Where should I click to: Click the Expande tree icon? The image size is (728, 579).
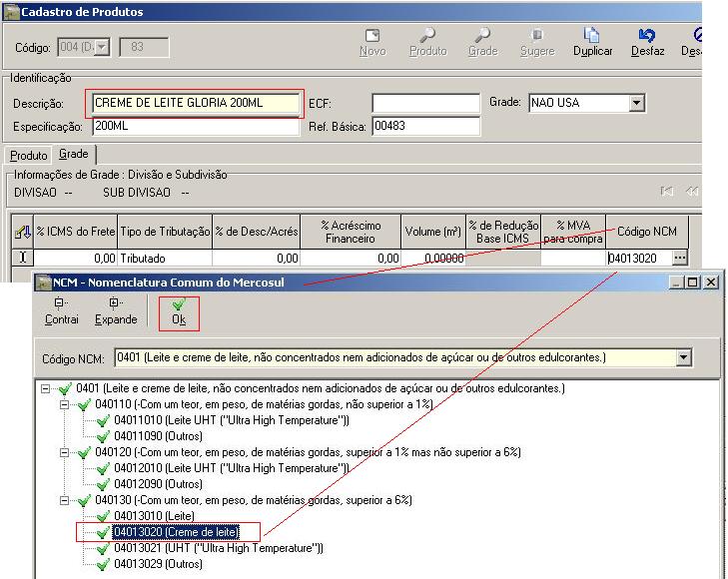tap(115, 302)
